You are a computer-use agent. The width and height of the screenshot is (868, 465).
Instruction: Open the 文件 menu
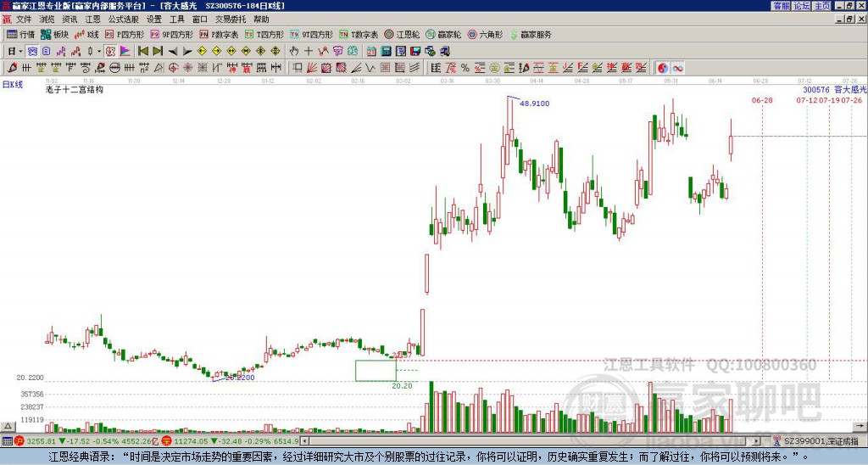(24, 20)
